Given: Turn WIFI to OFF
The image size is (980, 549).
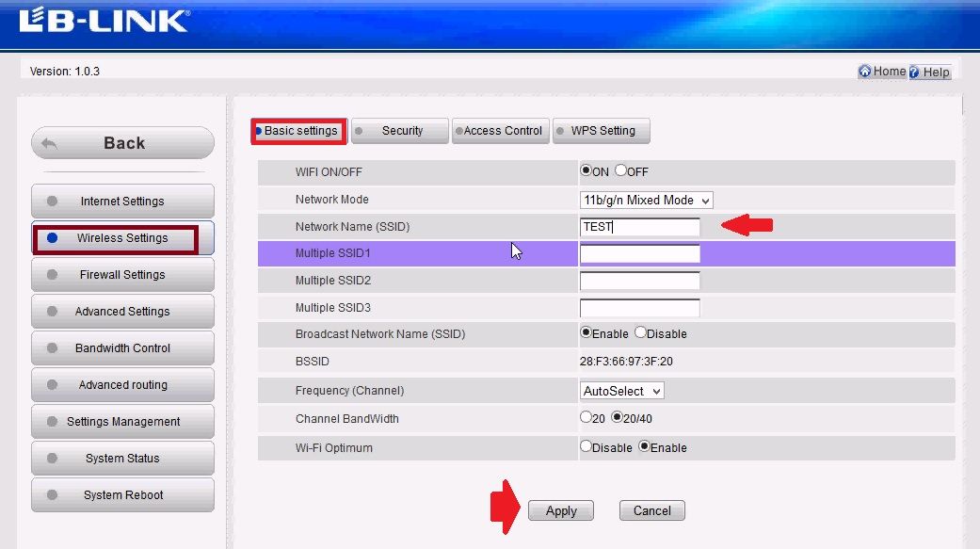Looking at the screenshot, I should [620, 171].
